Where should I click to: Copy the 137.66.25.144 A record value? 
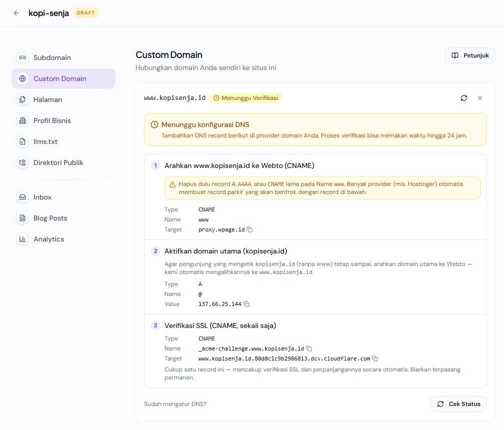click(x=246, y=304)
